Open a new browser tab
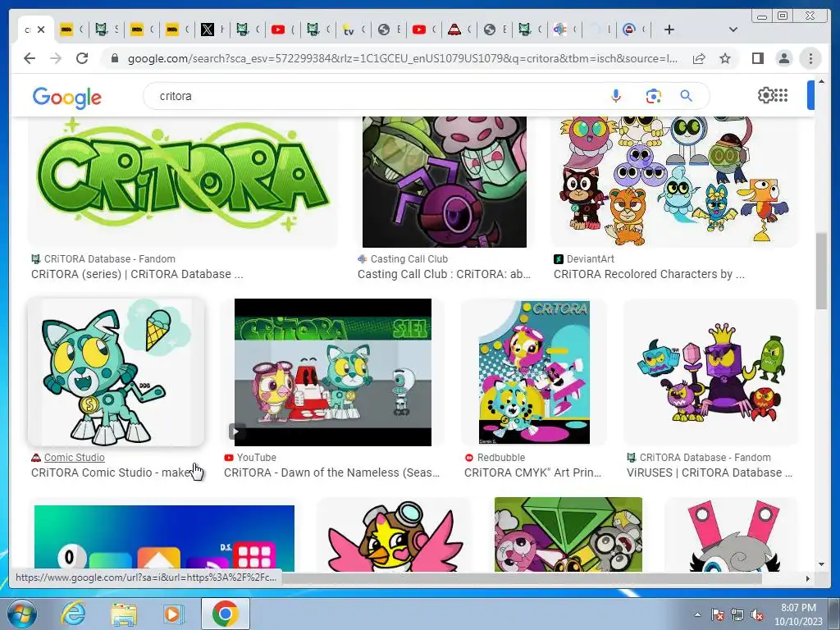This screenshot has height=630, width=840. tap(669, 30)
